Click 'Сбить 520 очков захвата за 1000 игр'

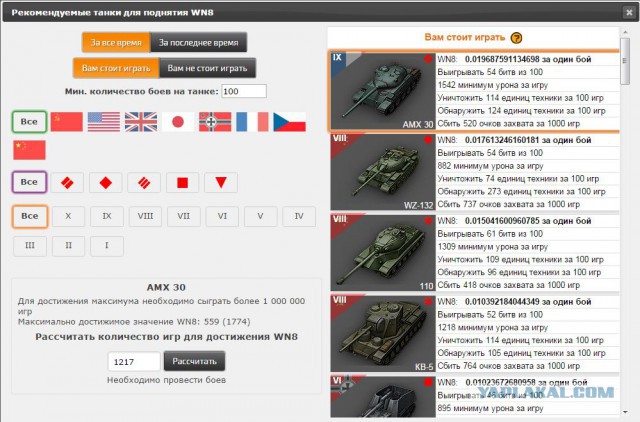[509, 124]
